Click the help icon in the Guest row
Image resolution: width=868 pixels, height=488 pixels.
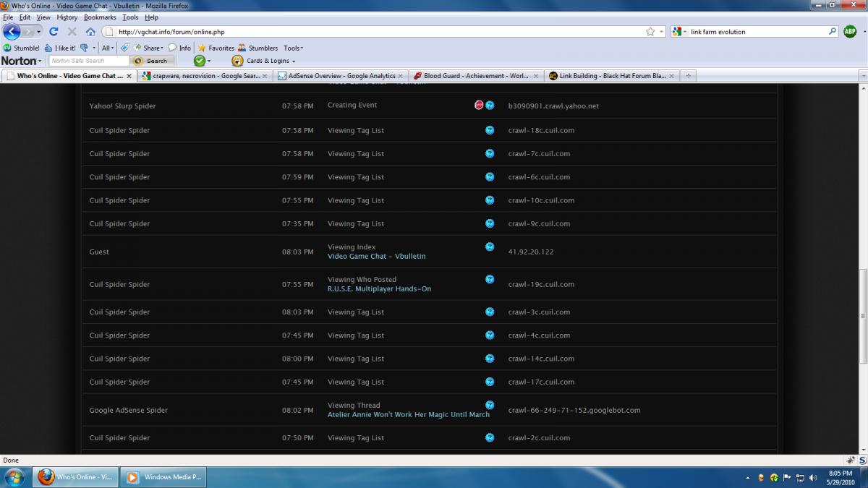[x=490, y=247]
